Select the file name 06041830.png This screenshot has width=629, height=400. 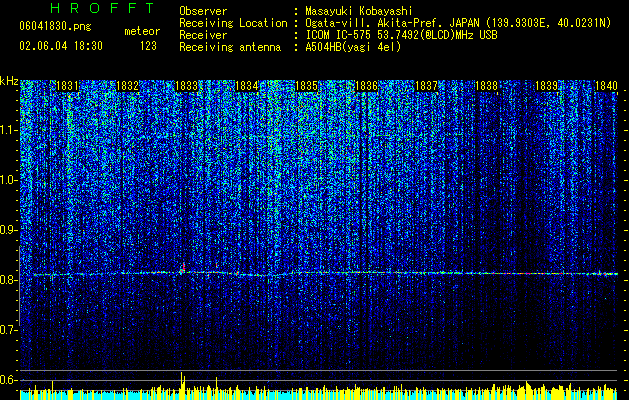click(55, 27)
